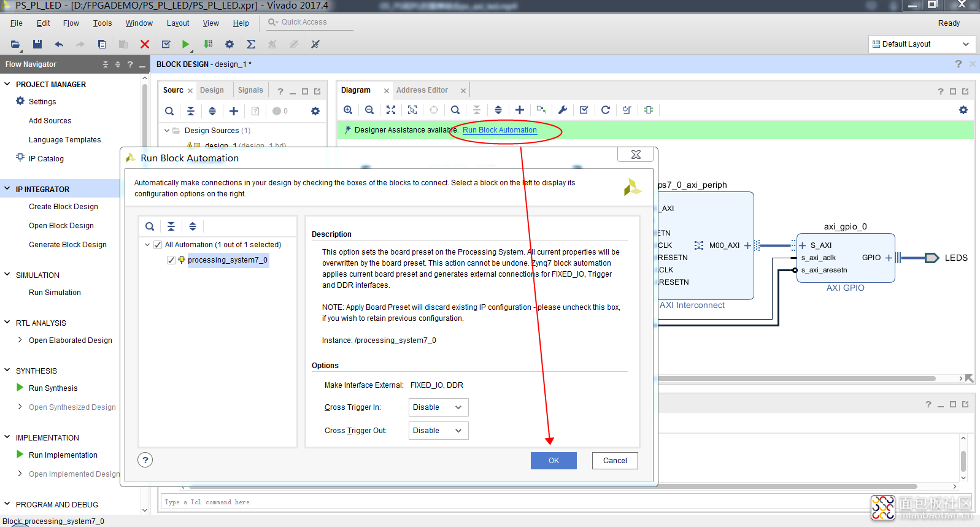
Task: Toggle the processing_system7_0 checkbox
Action: coord(171,260)
